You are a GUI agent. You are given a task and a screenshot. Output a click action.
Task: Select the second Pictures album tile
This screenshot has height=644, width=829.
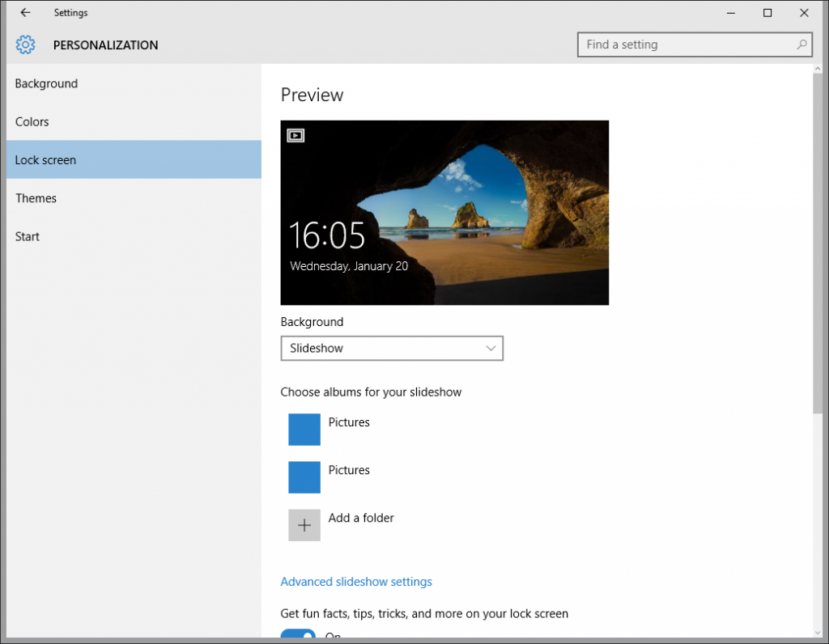click(x=304, y=477)
